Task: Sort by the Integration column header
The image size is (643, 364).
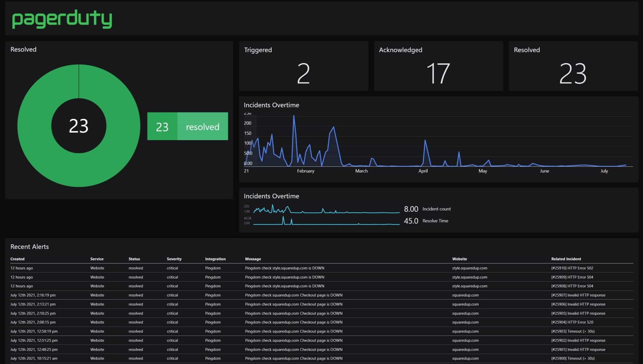Action: tap(215, 259)
